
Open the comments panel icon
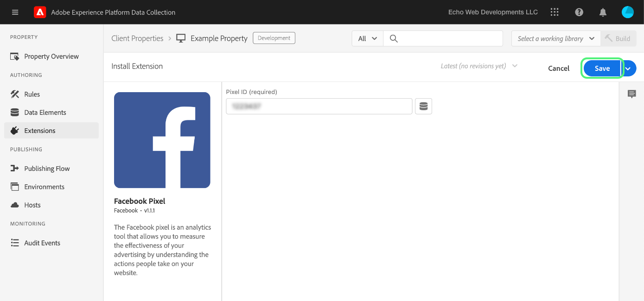(x=631, y=94)
